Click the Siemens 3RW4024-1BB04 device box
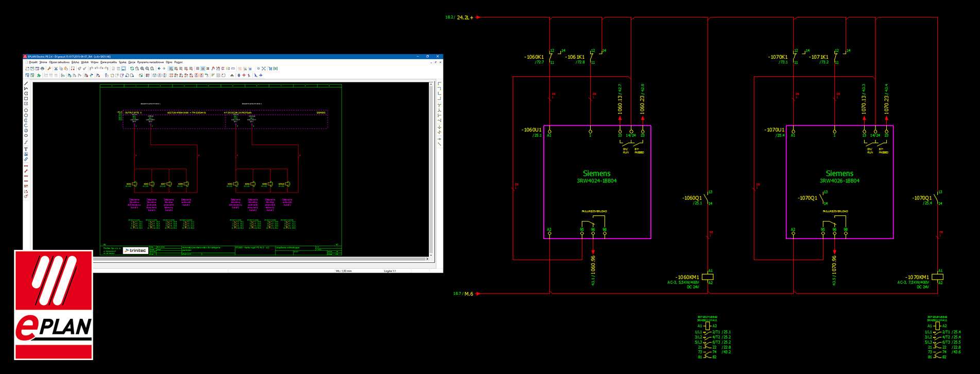This screenshot has width=980, height=374. coord(597,182)
